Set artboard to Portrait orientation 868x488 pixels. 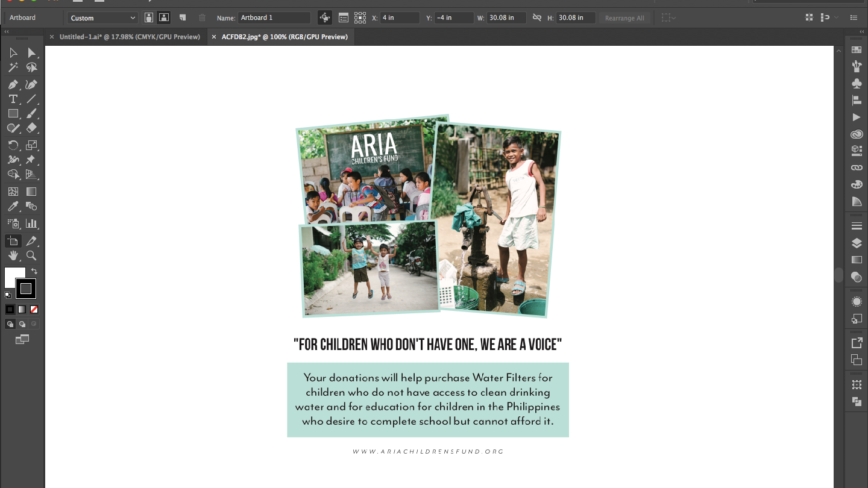(149, 18)
